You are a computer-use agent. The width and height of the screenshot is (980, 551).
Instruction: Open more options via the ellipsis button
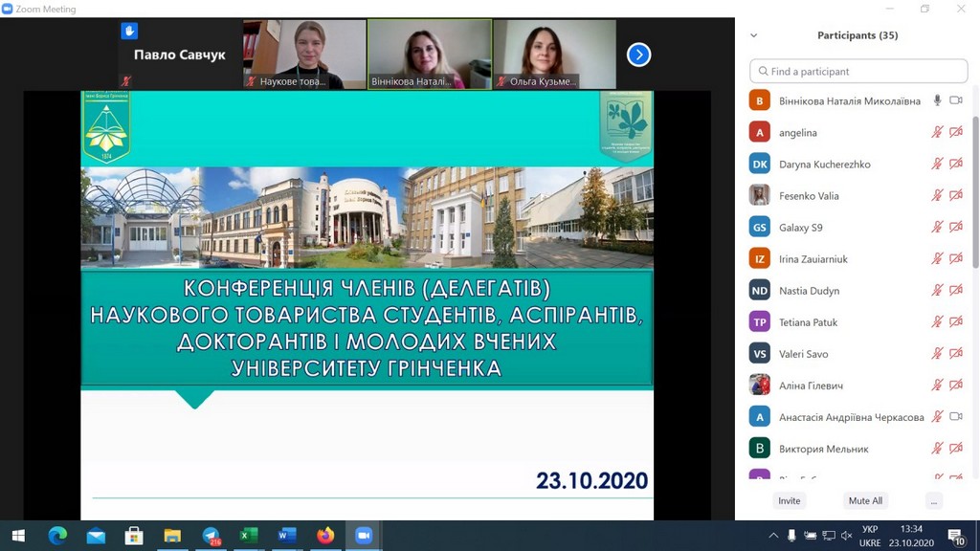[933, 500]
